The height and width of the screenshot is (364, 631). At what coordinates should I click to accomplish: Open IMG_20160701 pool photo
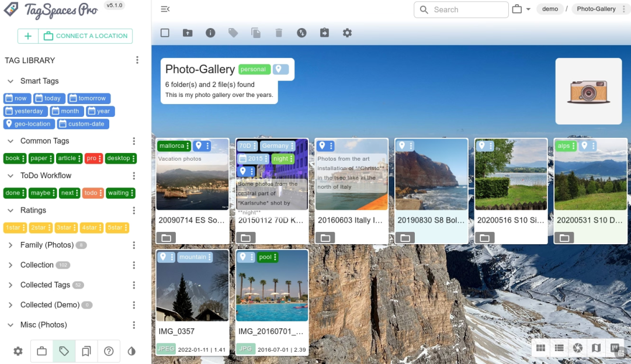(x=272, y=303)
